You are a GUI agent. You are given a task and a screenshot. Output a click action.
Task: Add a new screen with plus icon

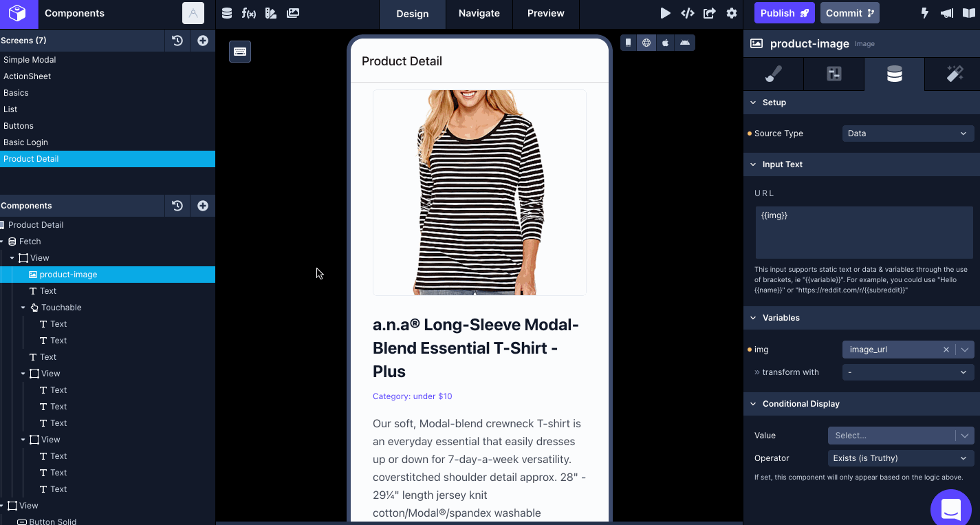(x=203, y=41)
